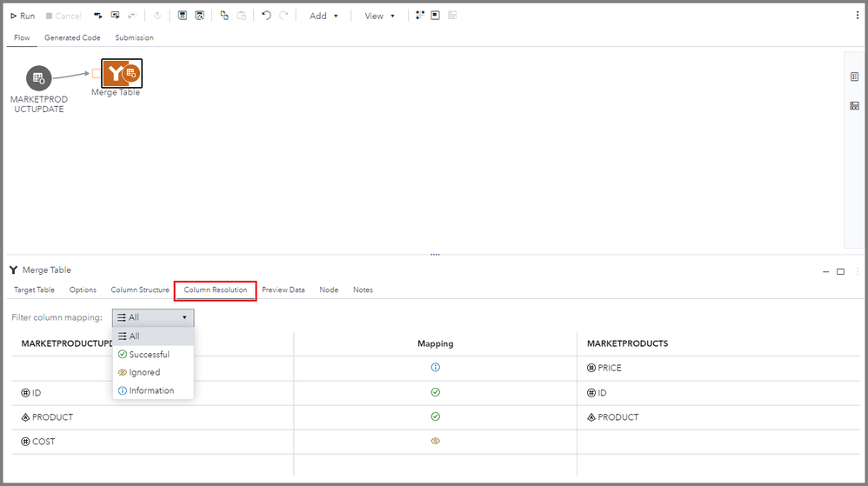Screen dimensions: 868x486
Task: Switch to the Flow tab
Action: click(22, 37)
